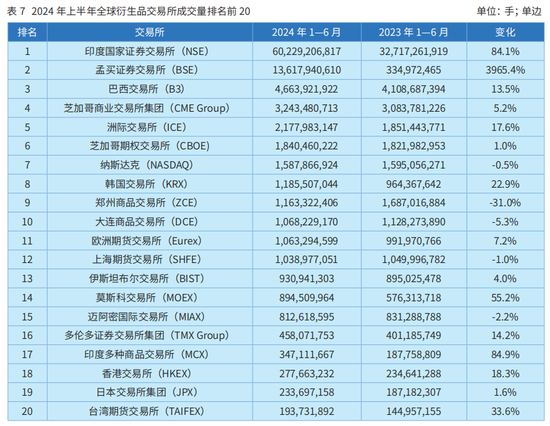The width and height of the screenshot is (550, 426).
Task: Click the change value 33.6%
Action: pyautogui.click(x=505, y=411)
